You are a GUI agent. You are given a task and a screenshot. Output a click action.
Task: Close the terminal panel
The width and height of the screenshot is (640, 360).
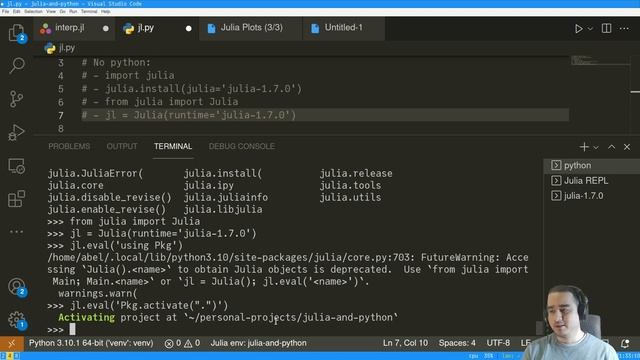click(x=627, y=147)
